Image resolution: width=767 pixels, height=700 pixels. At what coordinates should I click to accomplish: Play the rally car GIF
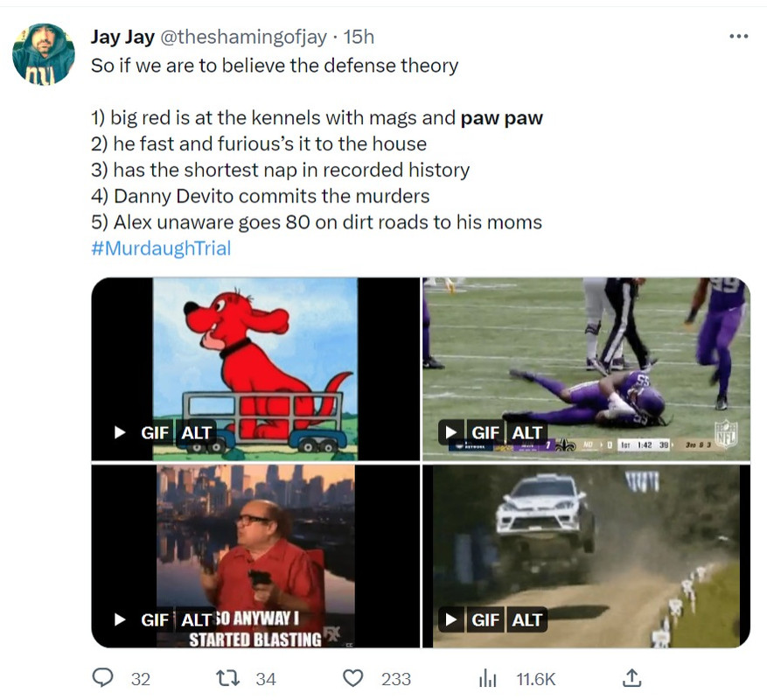[x=451, y=619]
